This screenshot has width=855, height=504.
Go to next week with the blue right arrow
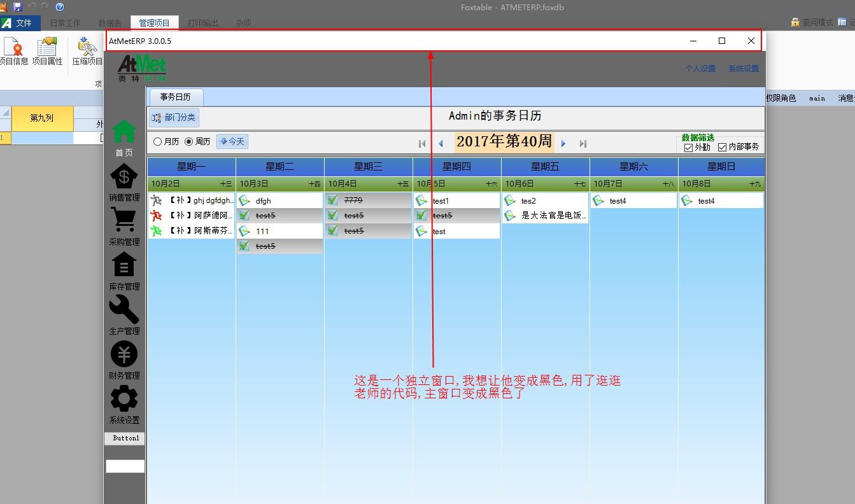coord(563,143)
